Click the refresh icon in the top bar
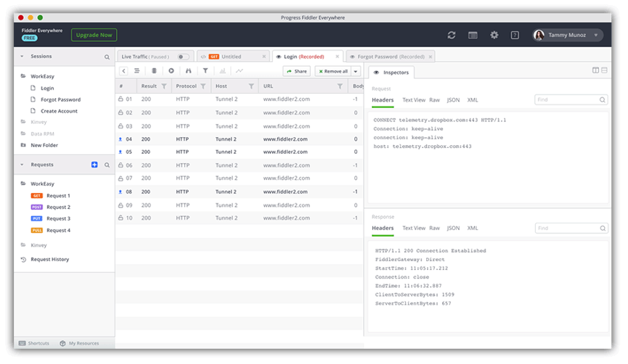Screen dimensions: 628x364 click(x=452, y=36)
